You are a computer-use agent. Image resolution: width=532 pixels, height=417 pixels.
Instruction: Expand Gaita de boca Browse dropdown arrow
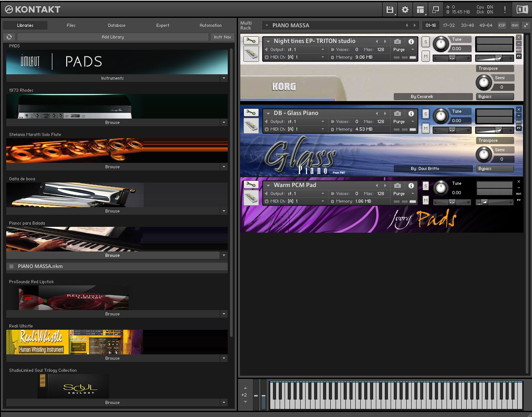(224, 211)
